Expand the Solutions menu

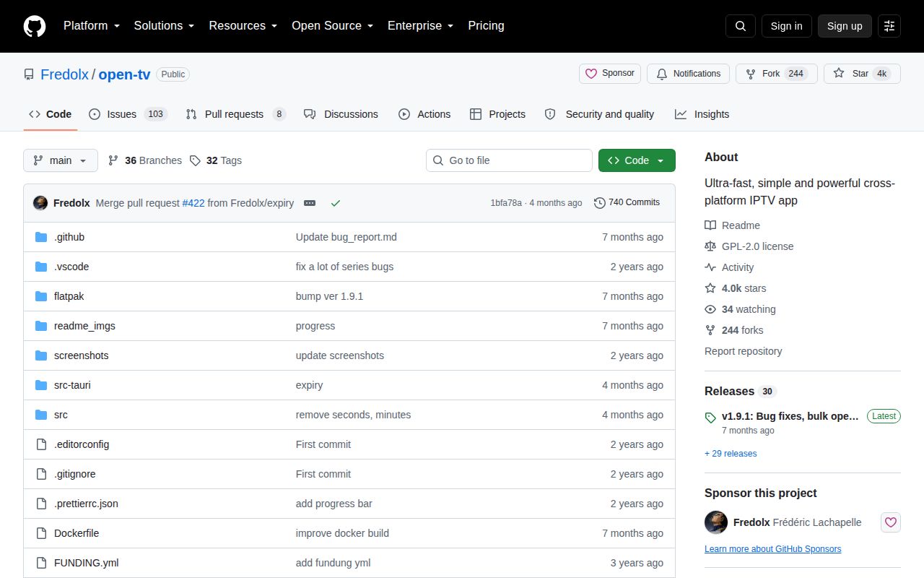point(164,25)
